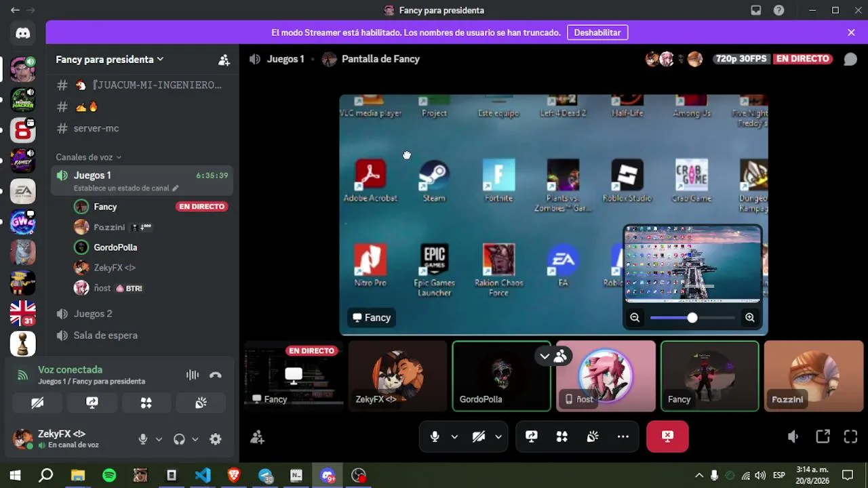Zoom in the stream with the plus magnifier
Viewport: 868px width, 488px height.
(750, 317)
